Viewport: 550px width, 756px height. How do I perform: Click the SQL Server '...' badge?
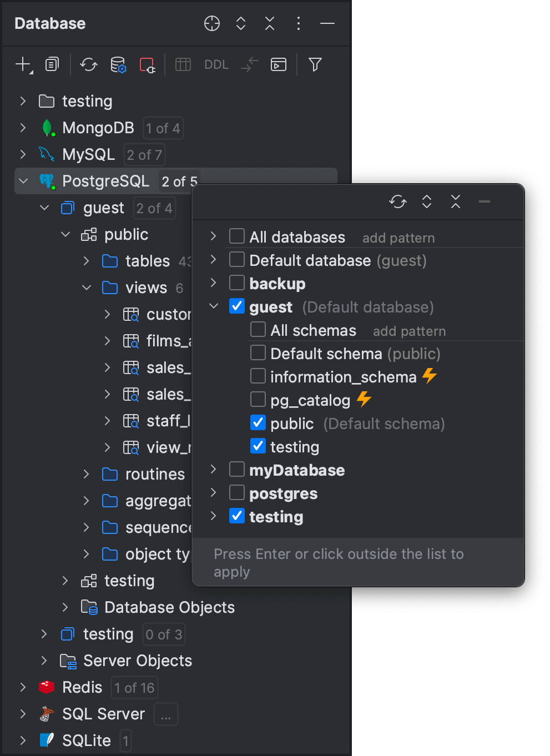coord(165,714)
